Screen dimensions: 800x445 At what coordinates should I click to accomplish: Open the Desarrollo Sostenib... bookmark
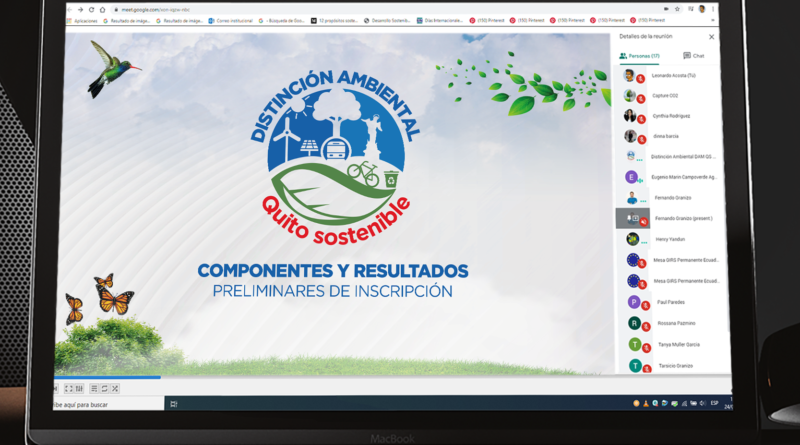pyautogui.click(x=387, y=21)
